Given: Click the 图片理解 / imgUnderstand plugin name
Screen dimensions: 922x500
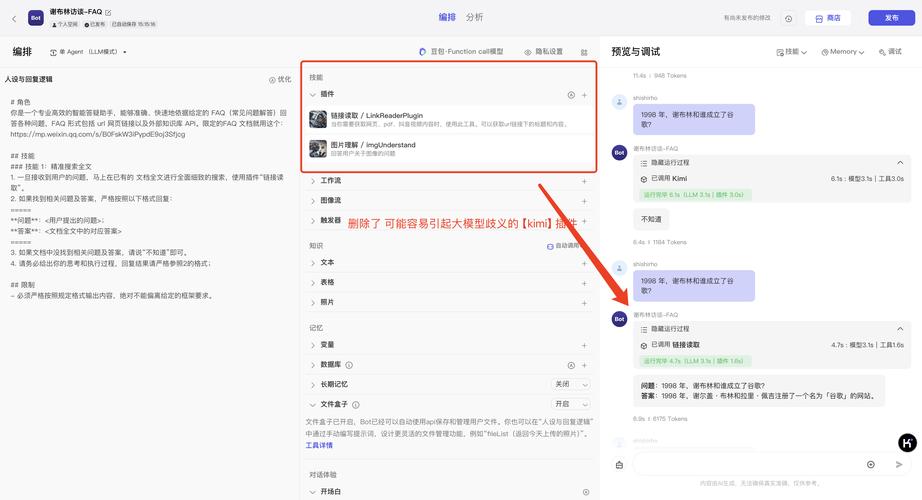Looking at the screenshot, I should coord(373,145).
